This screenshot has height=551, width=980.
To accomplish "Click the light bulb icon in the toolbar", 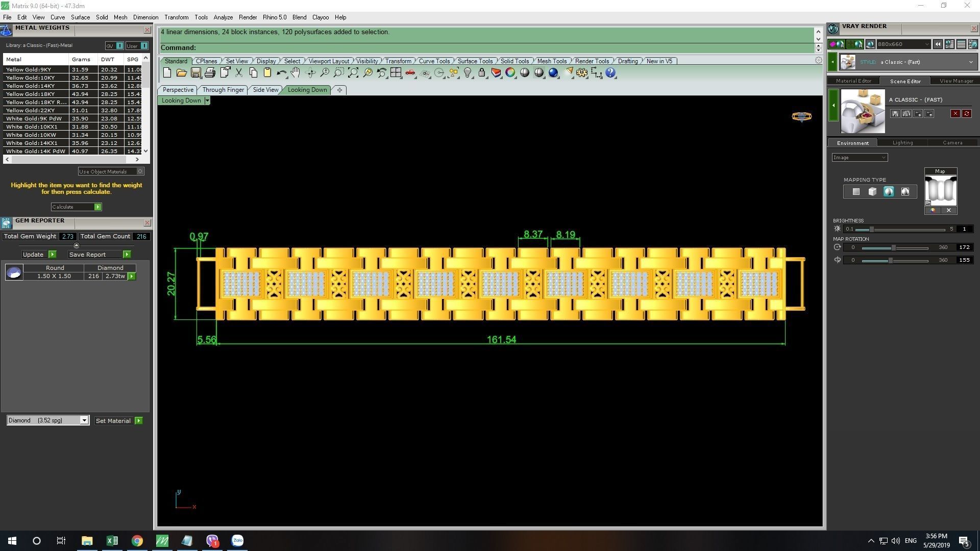I will 468,73.
